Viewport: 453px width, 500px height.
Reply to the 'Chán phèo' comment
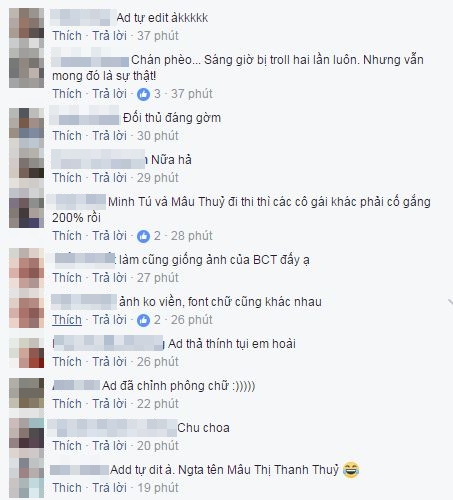point(109,94)
